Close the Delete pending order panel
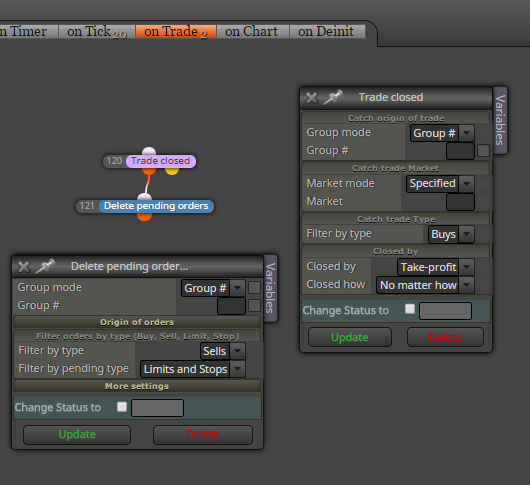This screenshot has width=530, height=485. tap(24, 267)
